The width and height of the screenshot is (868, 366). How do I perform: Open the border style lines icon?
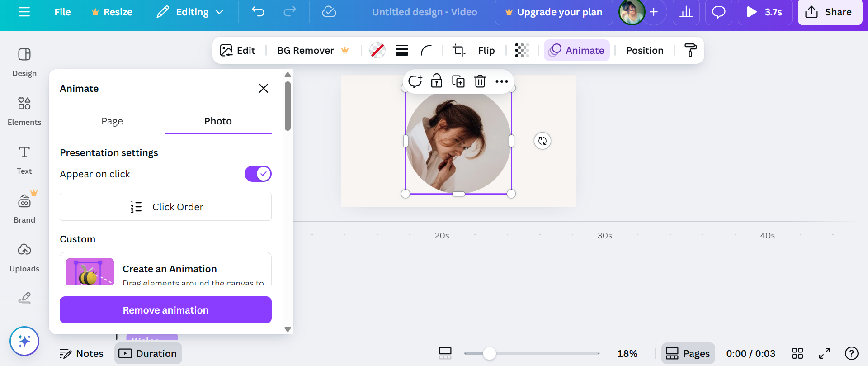pyautogui.click(x=402, y=50)
